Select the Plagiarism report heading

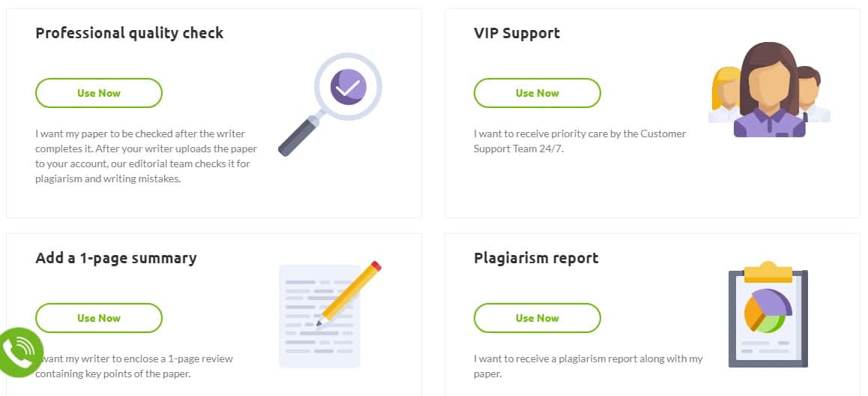click(537, 258)
